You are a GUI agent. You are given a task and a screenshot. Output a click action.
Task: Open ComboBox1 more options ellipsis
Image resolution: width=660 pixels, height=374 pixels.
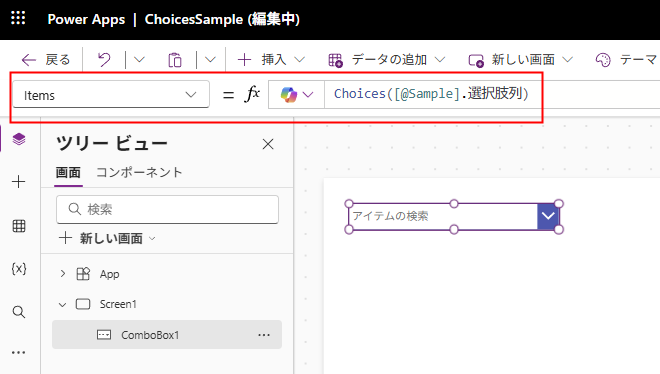click(x=264, y=335)
